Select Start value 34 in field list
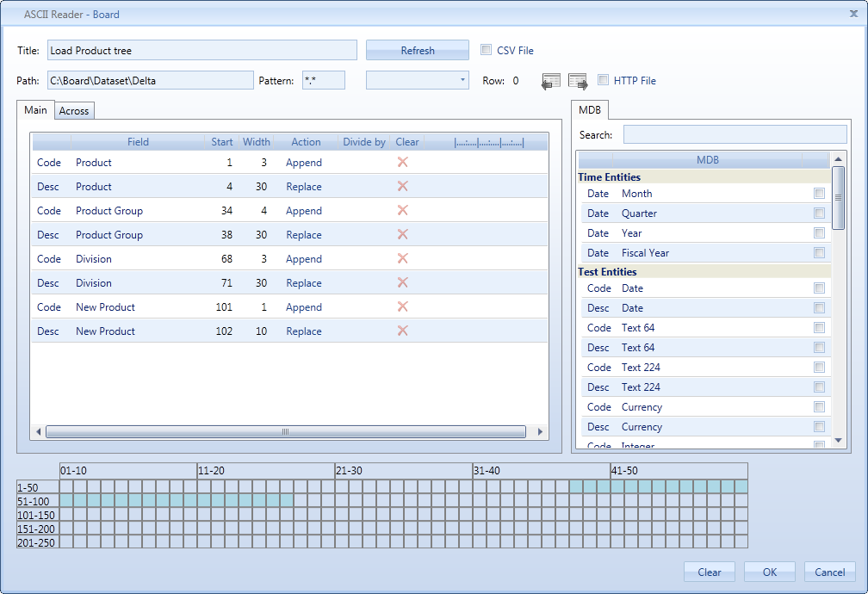868x594 pixels. 227,210
